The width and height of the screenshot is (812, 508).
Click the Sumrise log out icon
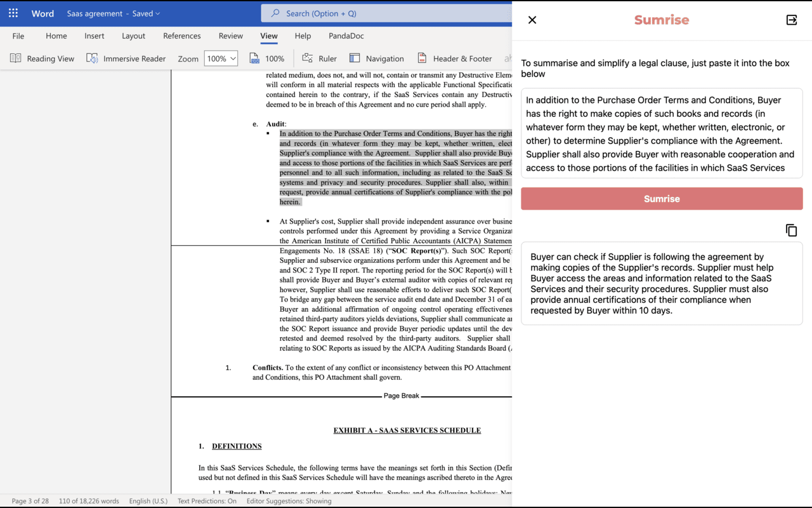click(x=791, y=20)
